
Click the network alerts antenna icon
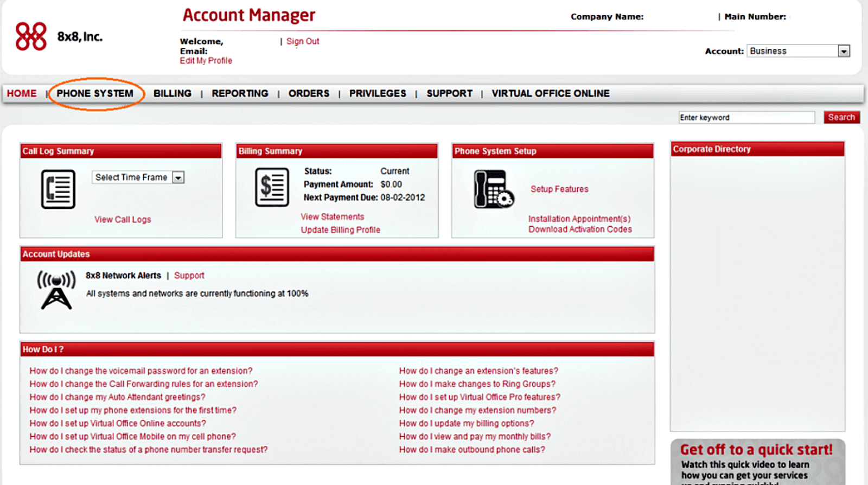click(x=56, y=290)
